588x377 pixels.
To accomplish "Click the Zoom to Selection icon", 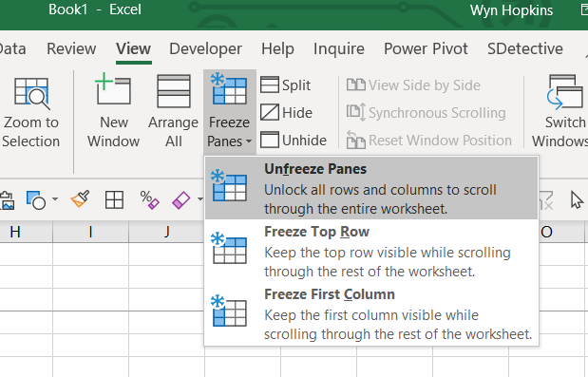I will [x=31, y=94].
